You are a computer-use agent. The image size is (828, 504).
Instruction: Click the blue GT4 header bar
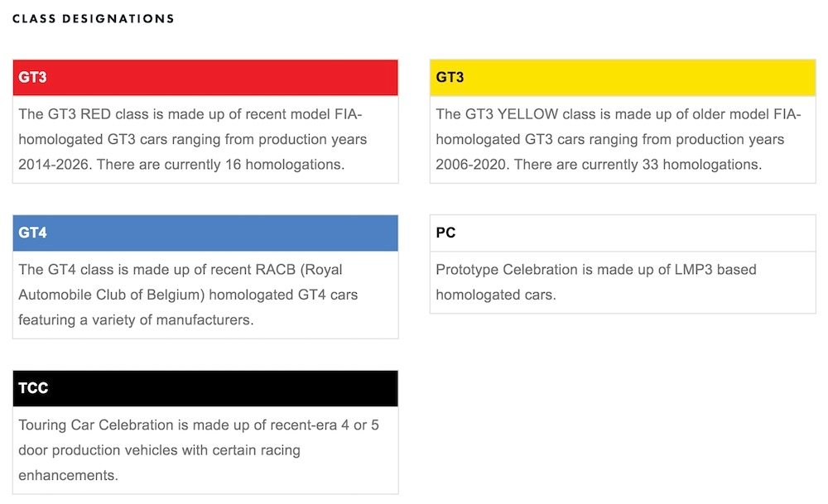(x=205, y=233)
